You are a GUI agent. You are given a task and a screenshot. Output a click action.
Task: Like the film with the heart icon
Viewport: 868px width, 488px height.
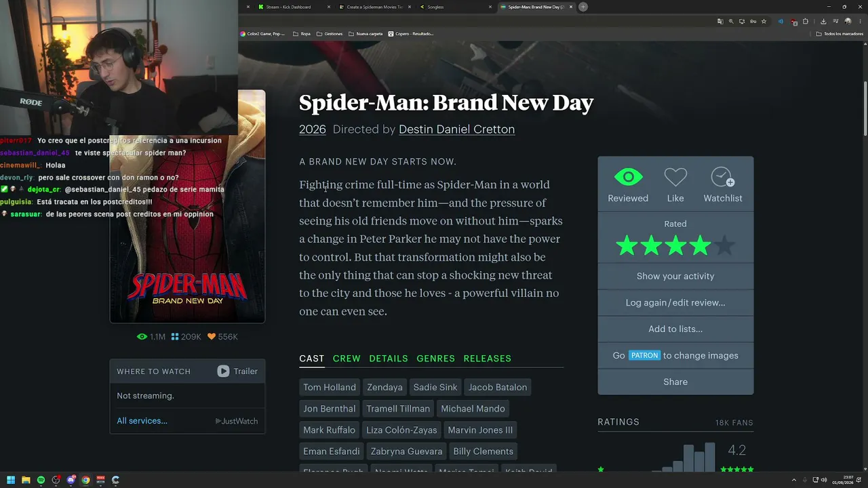675,178
